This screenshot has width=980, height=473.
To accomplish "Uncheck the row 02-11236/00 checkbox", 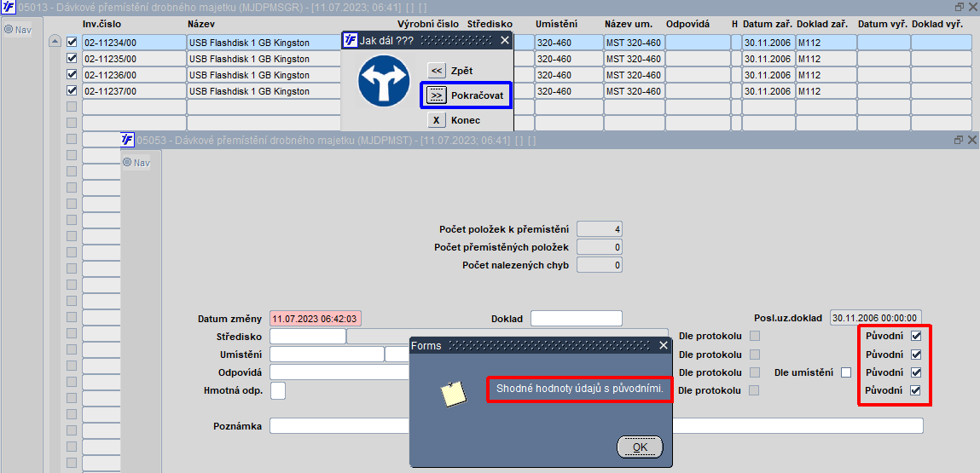I will [72, 74].
